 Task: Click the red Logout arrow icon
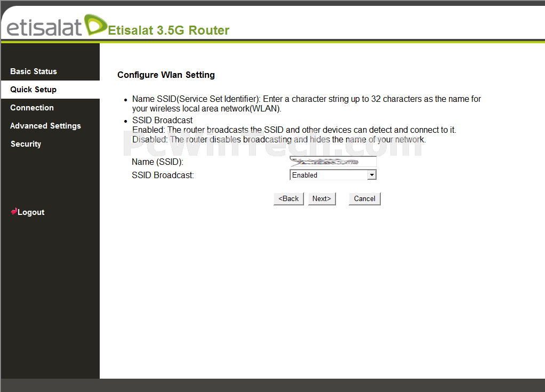pos(14,211)
